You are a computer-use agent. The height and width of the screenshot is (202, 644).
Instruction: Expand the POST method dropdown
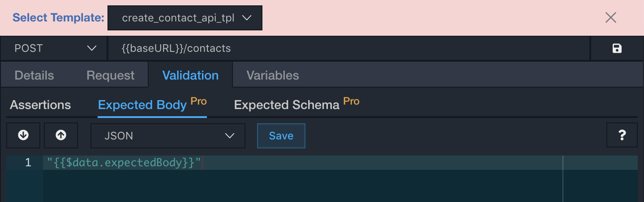(x=54, y=48)
